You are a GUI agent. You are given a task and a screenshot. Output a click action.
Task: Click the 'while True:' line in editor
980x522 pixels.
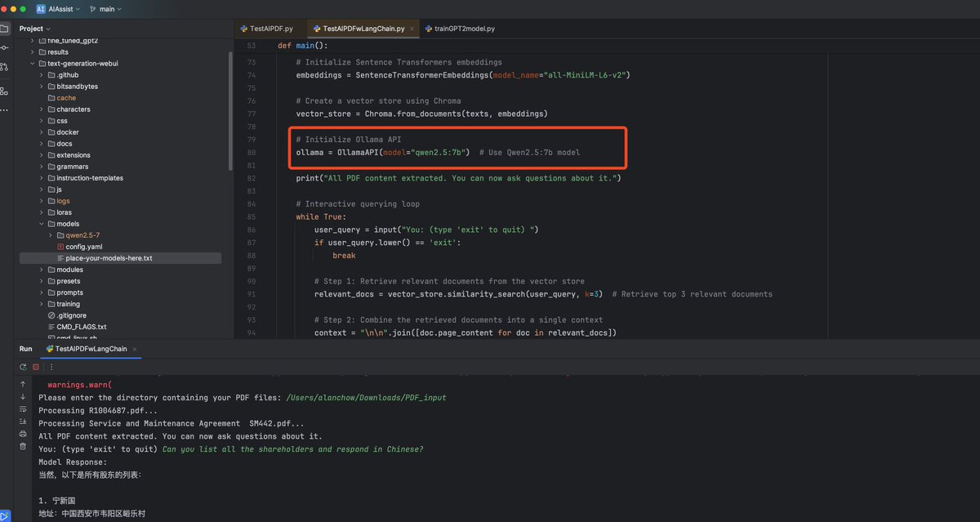321,216
